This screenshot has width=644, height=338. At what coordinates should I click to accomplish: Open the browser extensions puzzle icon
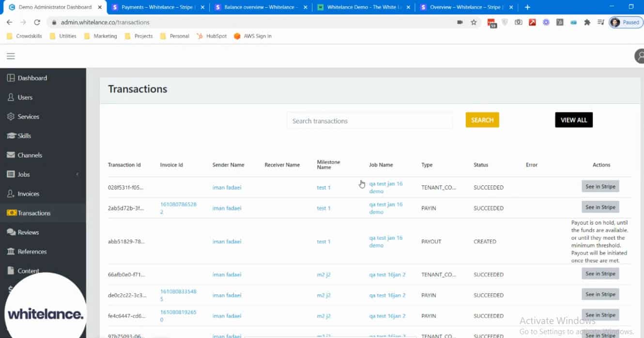click(x=587, y=22)
